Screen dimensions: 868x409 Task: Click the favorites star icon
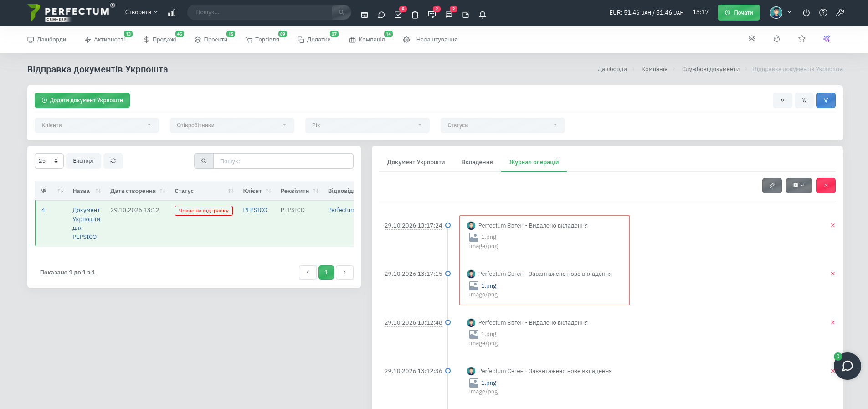click(x=802, y=39)
